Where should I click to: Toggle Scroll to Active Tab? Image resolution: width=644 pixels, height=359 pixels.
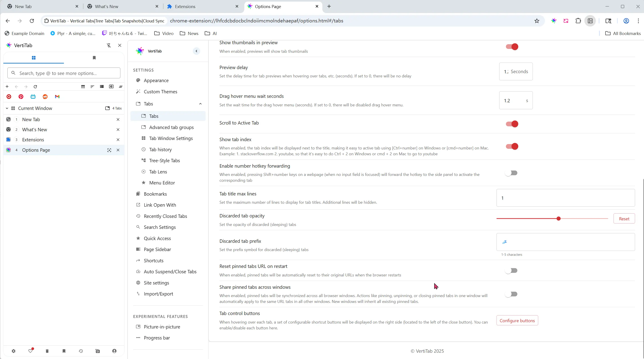point(512,124)
